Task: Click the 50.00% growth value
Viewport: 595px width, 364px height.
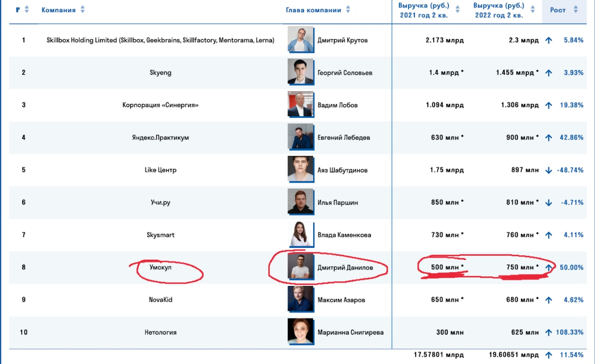Action: tap(571, 268)
